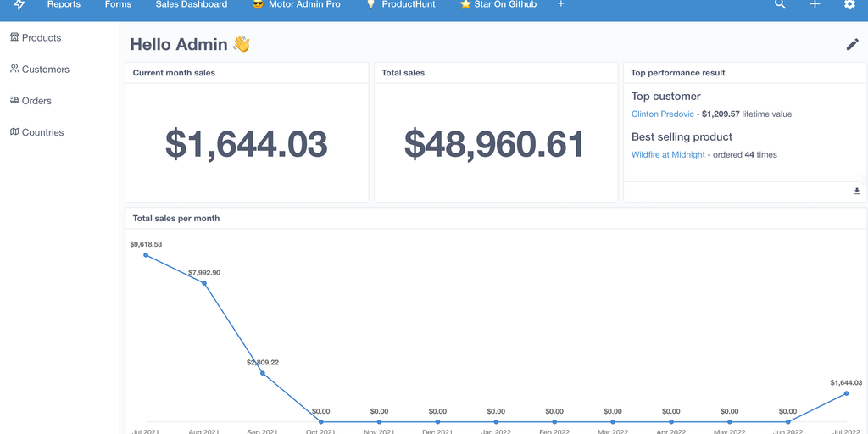Click the Jul 2021 data point on chart

pos(146,254)
